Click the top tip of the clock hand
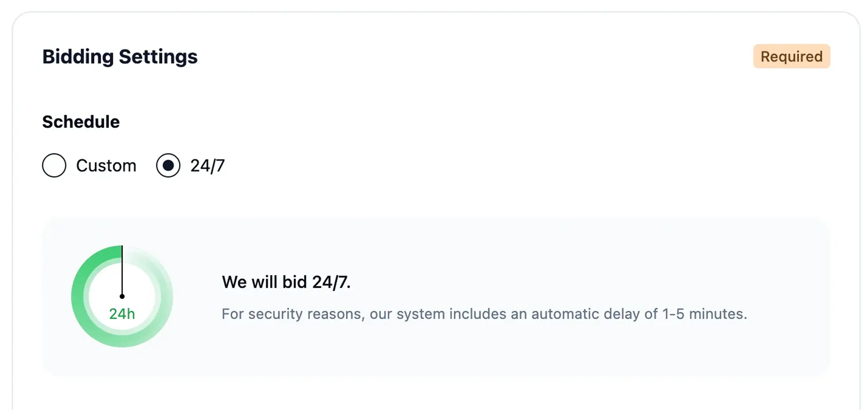Viewport: 868px width, 410px height. click(x=122, y=247)
